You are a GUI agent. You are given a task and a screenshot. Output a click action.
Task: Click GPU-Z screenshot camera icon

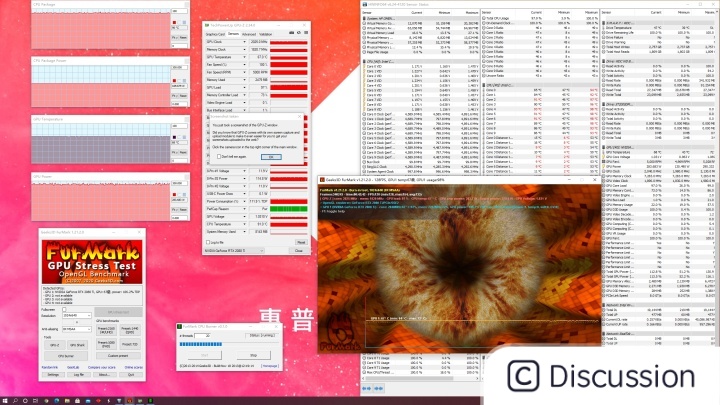pyautogui.click(x=291, y=33)
